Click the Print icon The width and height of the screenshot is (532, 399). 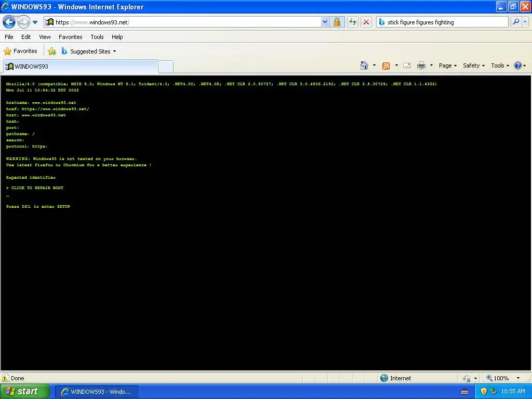pos(421,65)
